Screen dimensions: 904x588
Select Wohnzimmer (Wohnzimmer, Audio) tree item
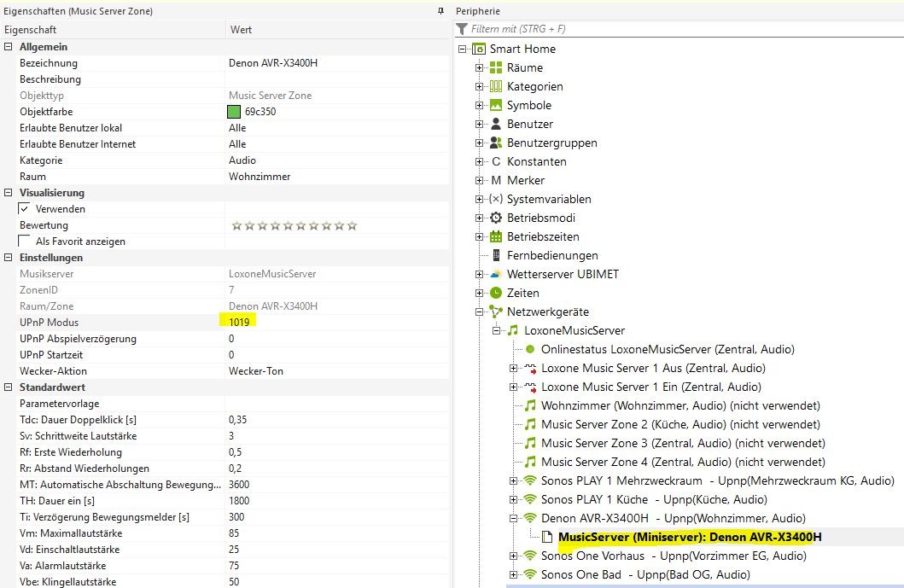680,406
